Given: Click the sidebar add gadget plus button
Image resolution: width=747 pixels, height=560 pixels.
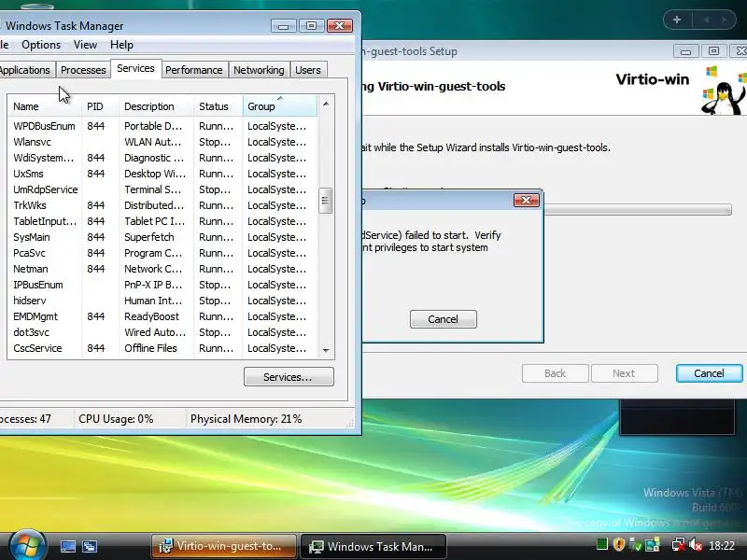Looking at the screenshot, I should (x=677, y=20).
